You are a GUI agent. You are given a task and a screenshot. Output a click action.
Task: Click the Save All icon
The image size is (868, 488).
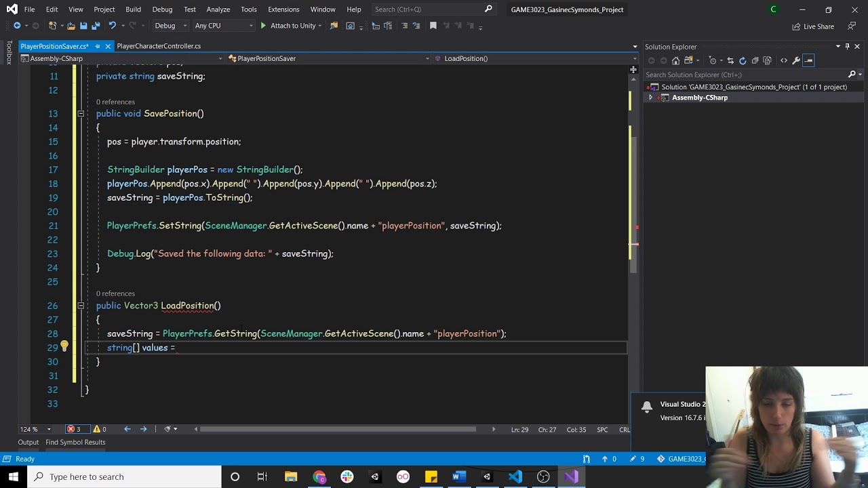click(x=96, y=26)
